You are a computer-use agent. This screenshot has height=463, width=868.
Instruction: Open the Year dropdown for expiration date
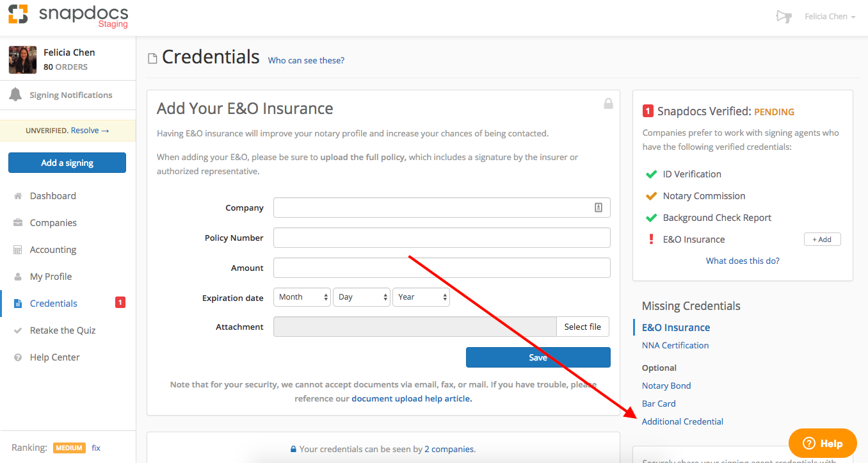421,296
